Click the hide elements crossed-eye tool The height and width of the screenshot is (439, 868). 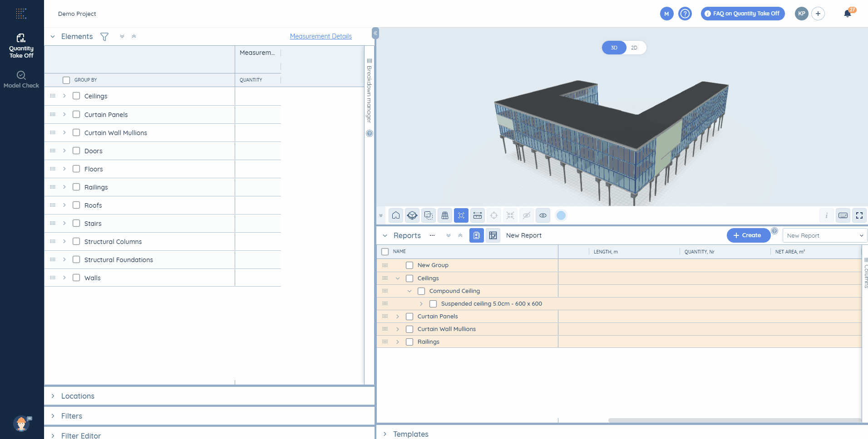click(x=527, y=215)
